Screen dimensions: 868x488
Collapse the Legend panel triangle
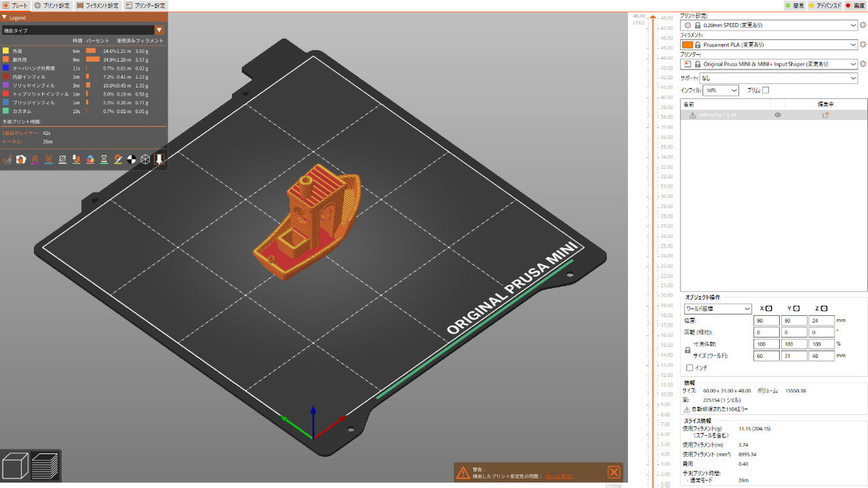coord(4,17)
